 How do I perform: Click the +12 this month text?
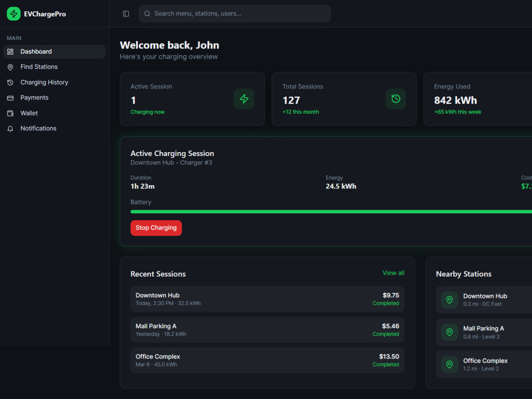tap(301, 112)
